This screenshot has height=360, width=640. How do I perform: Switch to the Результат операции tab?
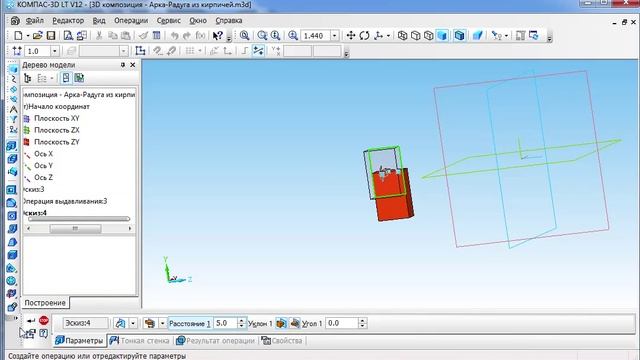(215, 340)
